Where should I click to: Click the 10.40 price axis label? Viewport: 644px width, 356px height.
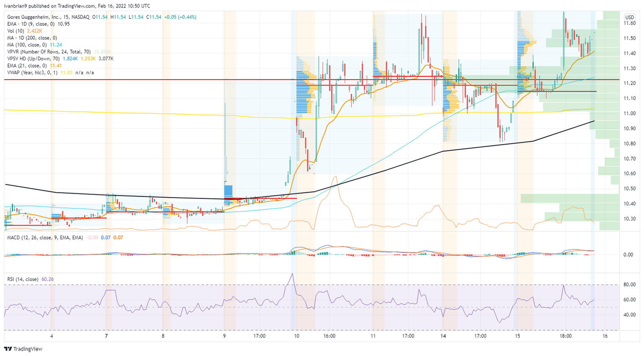point(629,204)
